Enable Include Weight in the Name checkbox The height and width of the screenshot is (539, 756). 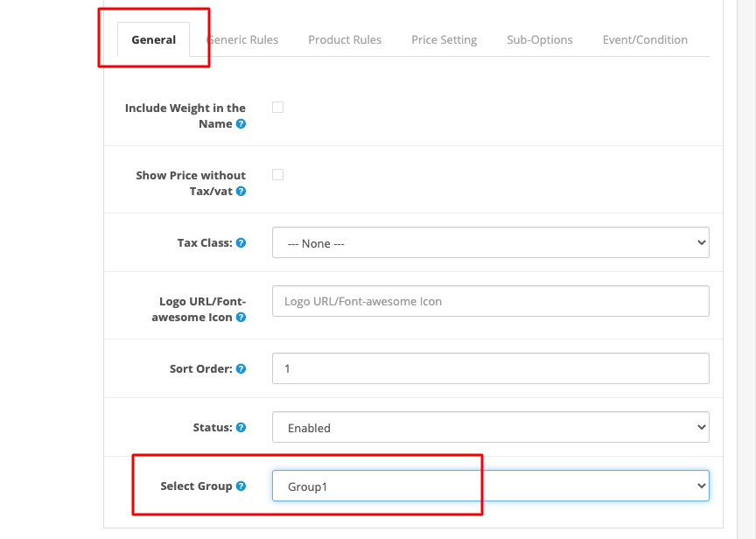pos(277,107)
